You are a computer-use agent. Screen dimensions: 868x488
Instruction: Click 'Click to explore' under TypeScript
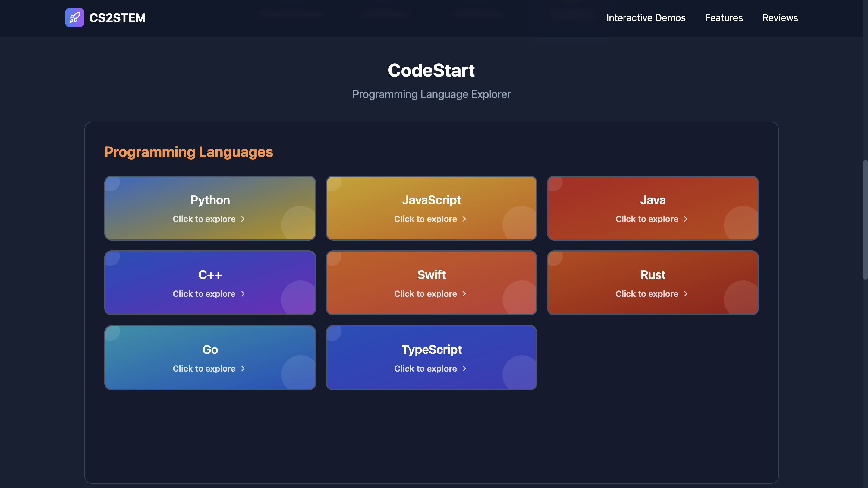click(425, 369)
